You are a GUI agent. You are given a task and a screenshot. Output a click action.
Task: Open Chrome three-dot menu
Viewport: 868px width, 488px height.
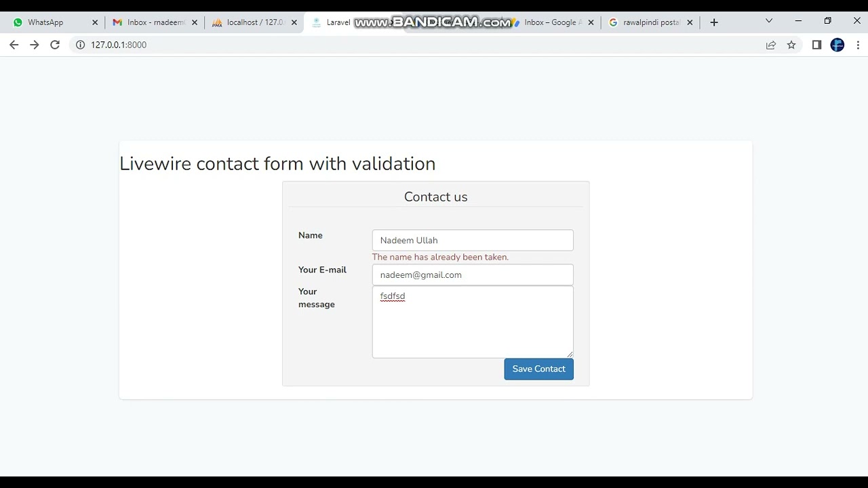859,45
